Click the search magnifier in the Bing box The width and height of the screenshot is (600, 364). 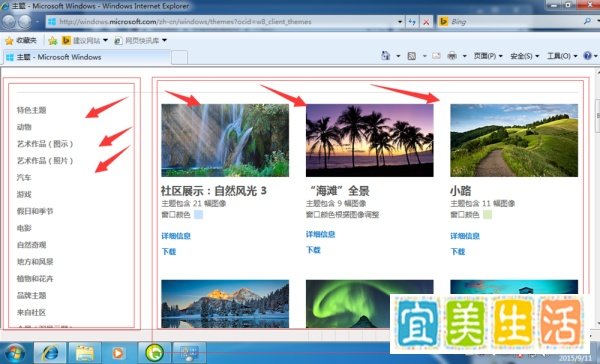(587, 21)
